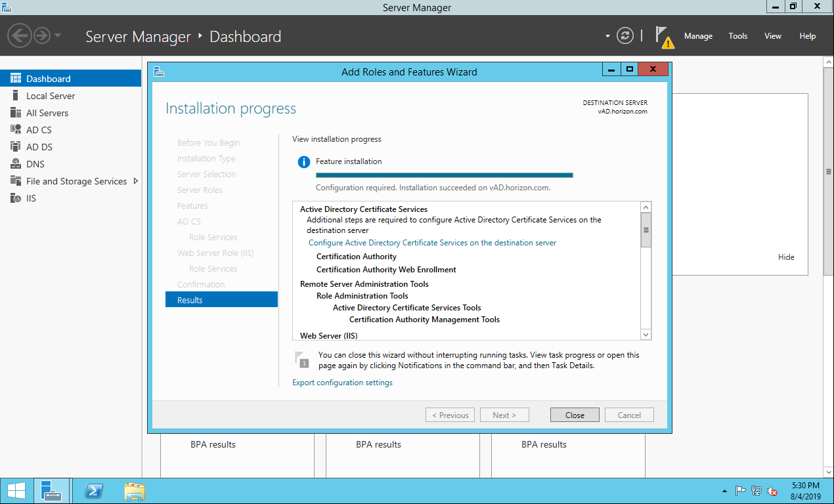Click Close button in wizard
Screen dimensions: 834x504
pyautogui.click(x=575, y=415)
